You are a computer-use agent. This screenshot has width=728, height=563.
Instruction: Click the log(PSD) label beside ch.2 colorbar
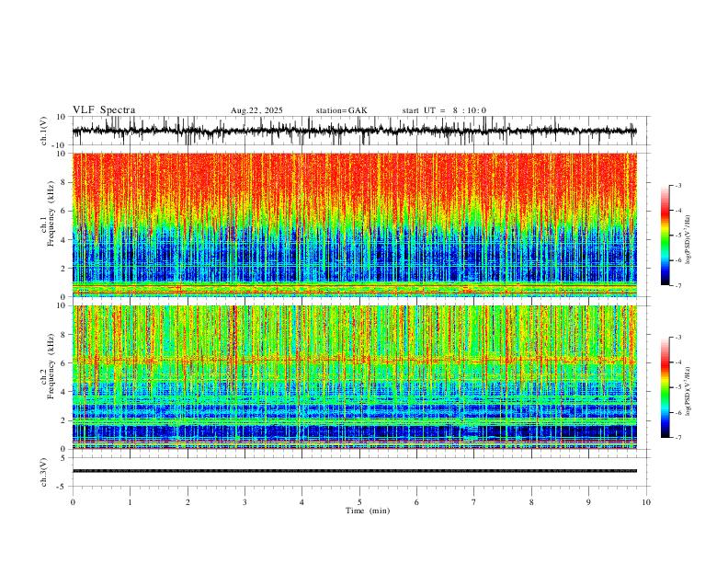pos(688,391)
